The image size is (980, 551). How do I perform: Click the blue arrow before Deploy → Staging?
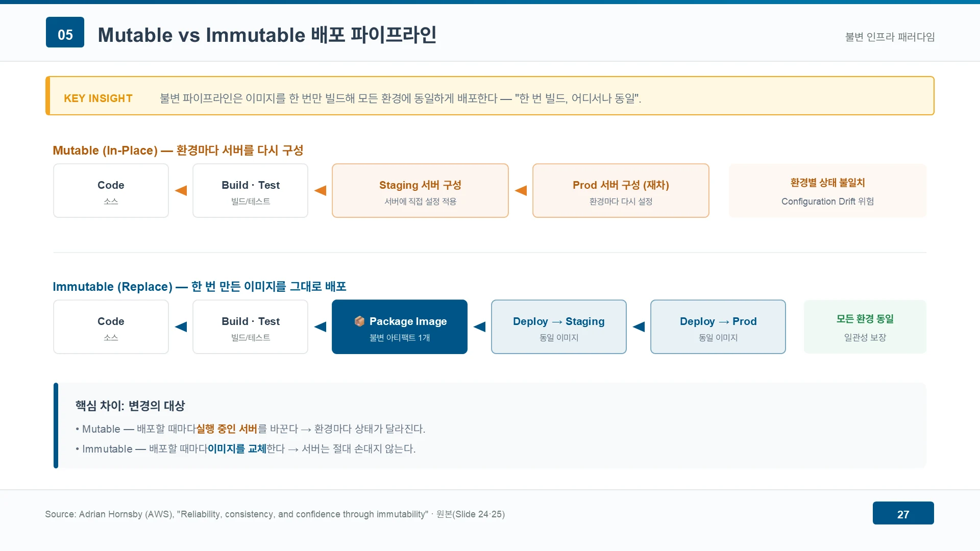click(479, 327)
